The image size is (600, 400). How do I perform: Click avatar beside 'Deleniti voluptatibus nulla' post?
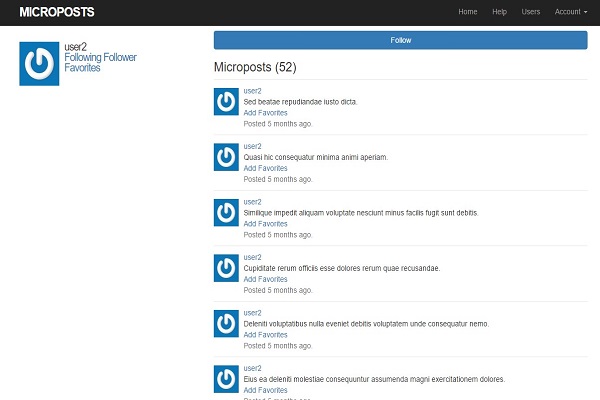click(227, 323)
